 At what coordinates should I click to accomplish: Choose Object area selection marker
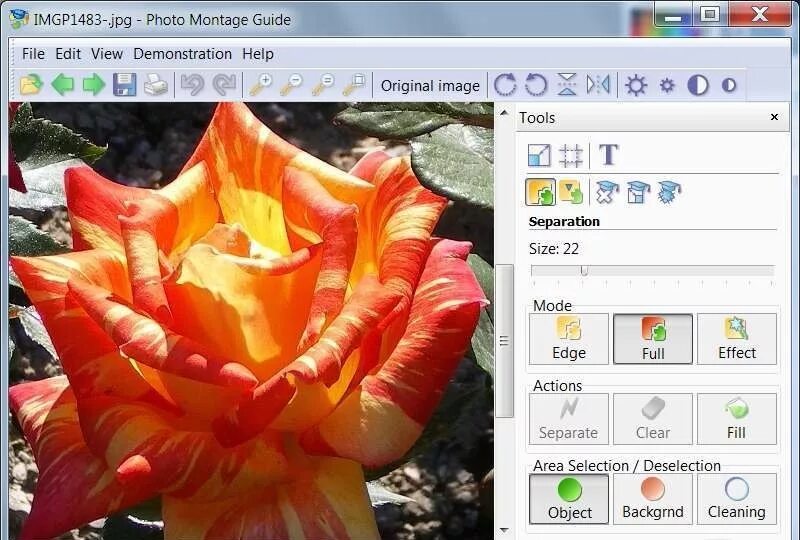(569, 499)
